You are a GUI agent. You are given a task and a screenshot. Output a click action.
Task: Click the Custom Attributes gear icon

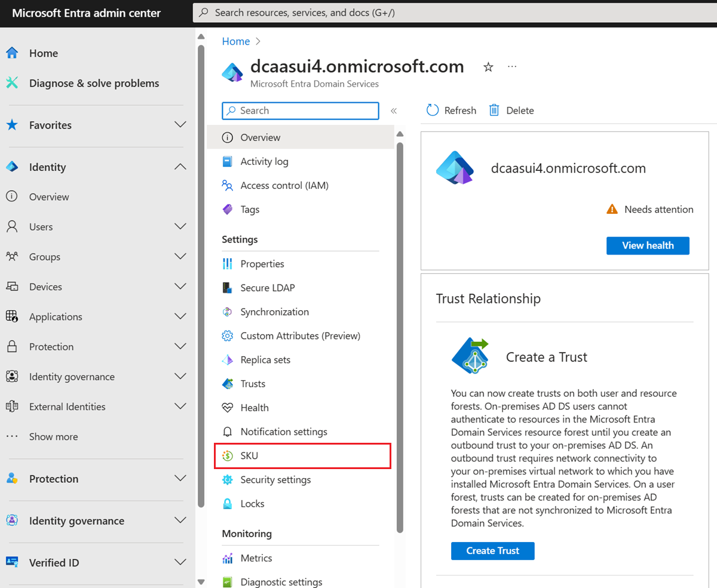tap(227, 336)
